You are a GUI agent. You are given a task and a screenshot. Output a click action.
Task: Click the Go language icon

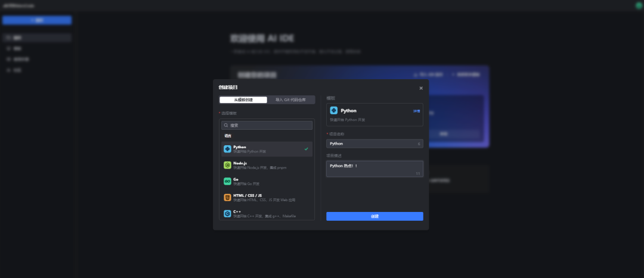(x=227, y=181)
